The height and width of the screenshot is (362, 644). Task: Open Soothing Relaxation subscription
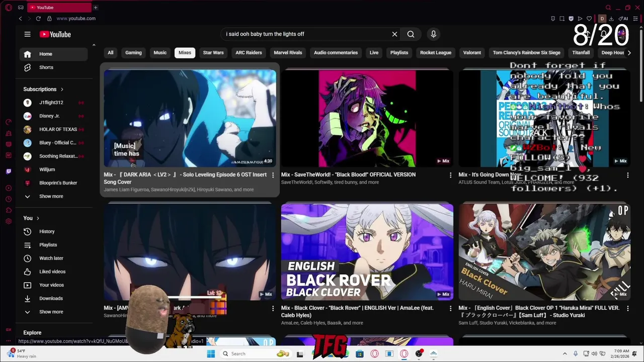coord(54,156)
